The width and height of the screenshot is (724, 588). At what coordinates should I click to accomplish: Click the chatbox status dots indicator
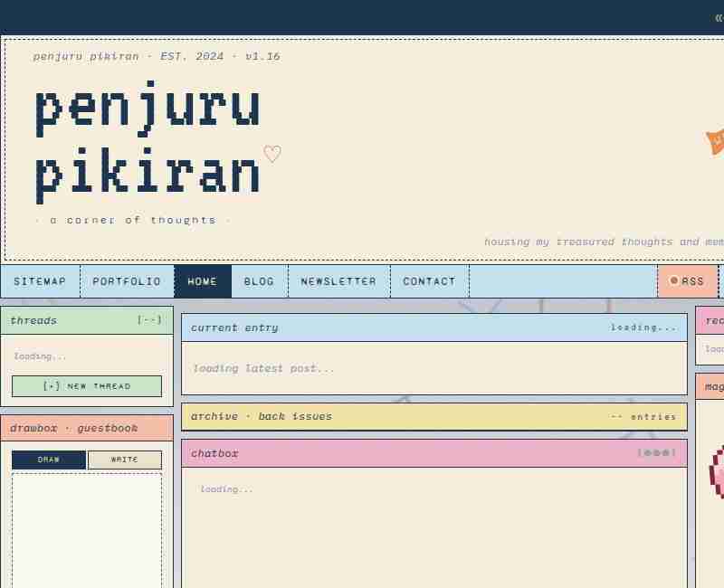(x=656, y=453)
